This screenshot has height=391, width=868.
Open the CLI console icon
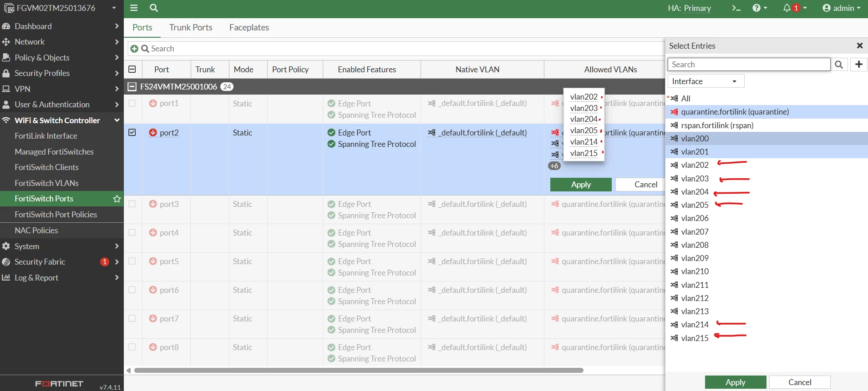(x=736, y=8)
